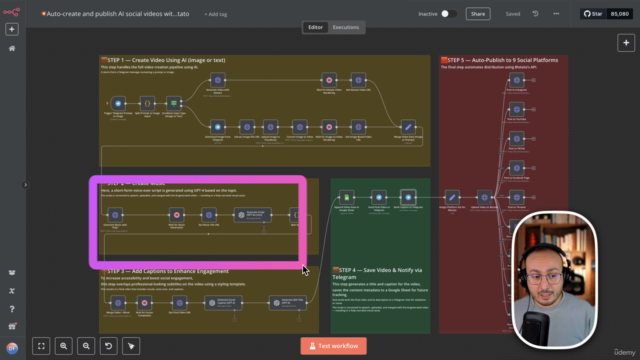This screenshot has width=640, height=360.
Task: Select the Append Video Data to Google Sheet node
Action: click(347, 198)
